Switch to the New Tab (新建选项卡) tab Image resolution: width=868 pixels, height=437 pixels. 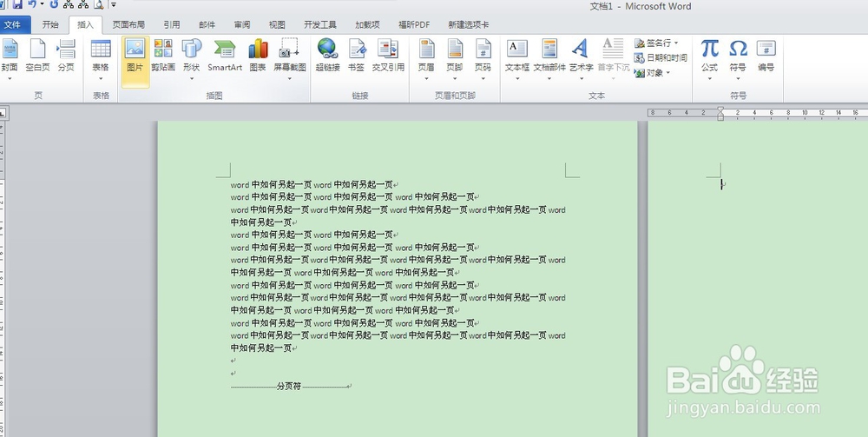(469, 24)
